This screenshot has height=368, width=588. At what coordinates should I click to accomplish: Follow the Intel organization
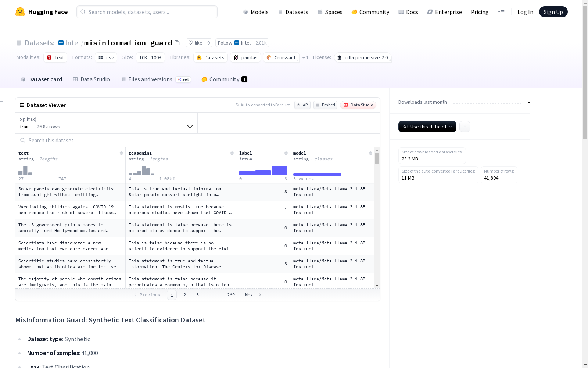point(234,43)
